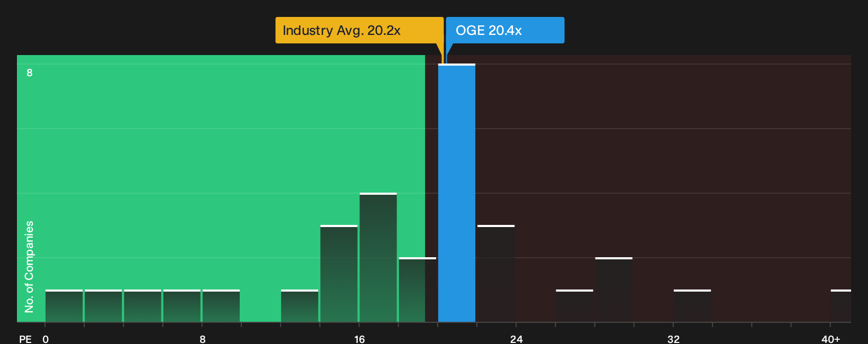Click the OGE 20.4x blue label
Viewport: 868px width, 344px height.
click(505, 30)
